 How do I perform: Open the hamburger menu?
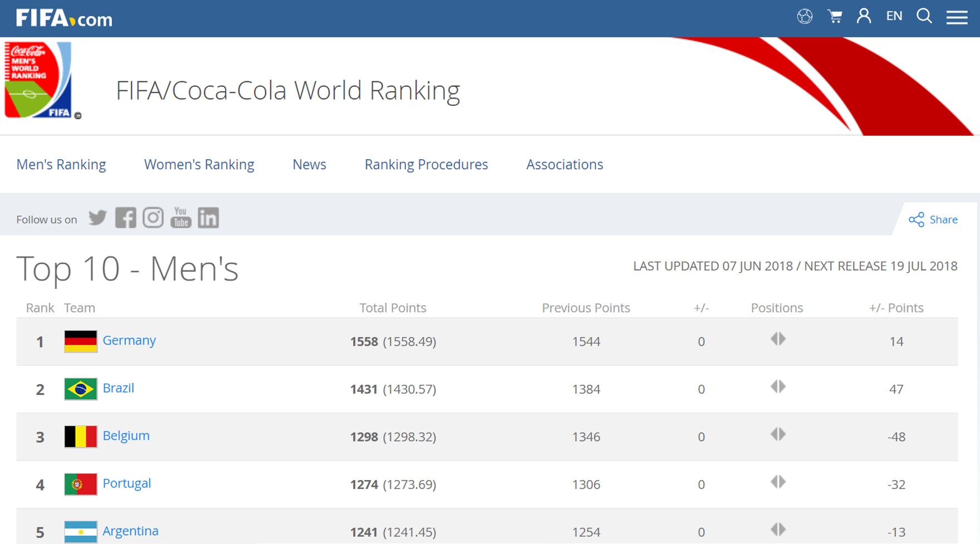pyautogui.click(x=957, y=17)
